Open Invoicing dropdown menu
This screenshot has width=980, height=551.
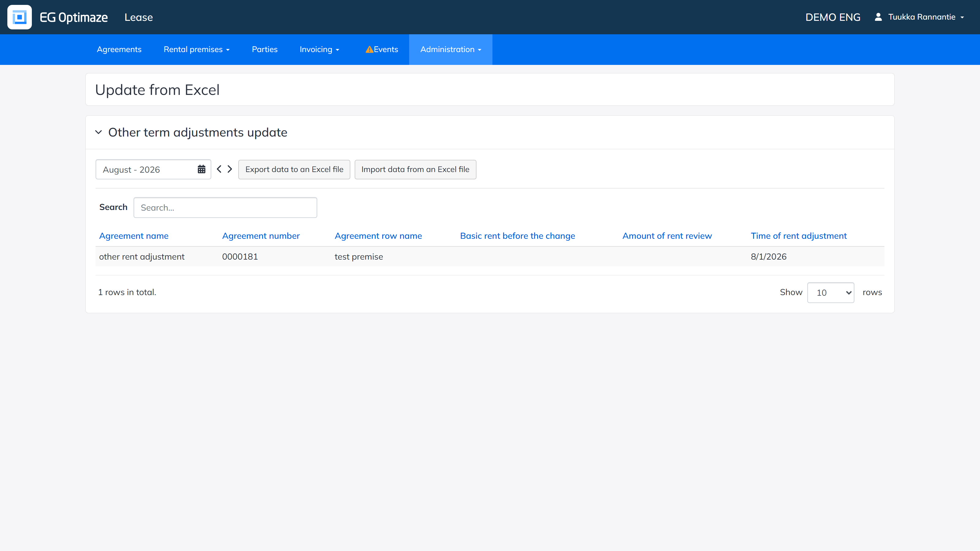point(319,49)
